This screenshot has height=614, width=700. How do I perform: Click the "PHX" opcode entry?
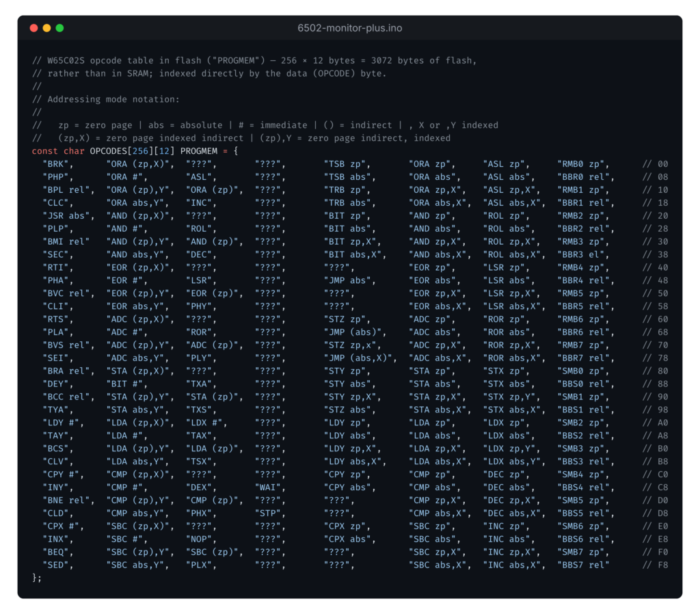(199, 513)
